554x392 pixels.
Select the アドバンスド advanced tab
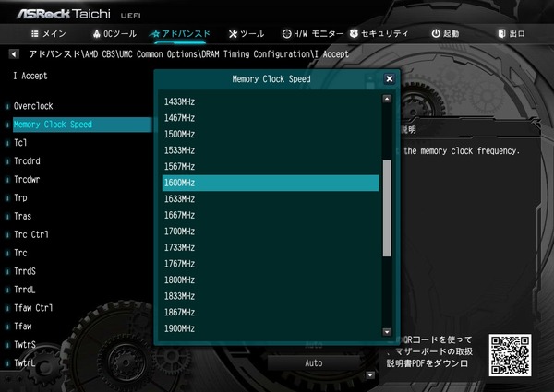click(180, 34)
